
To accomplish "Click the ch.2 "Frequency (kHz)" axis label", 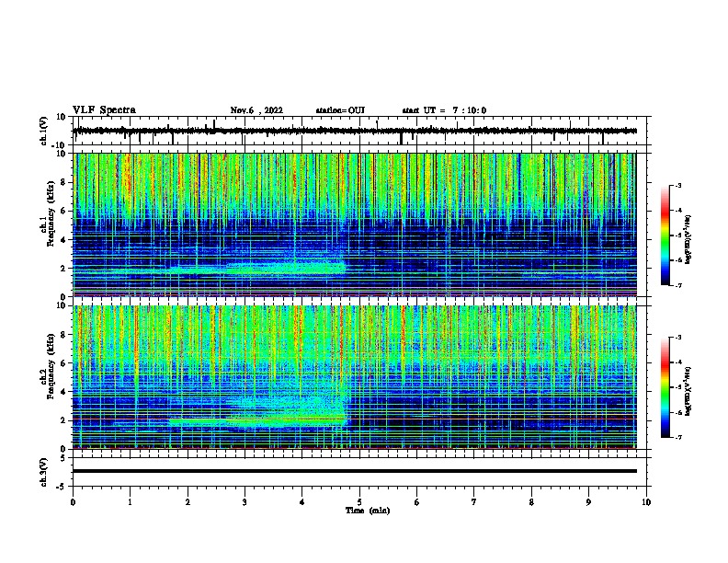I will [51, 366].
